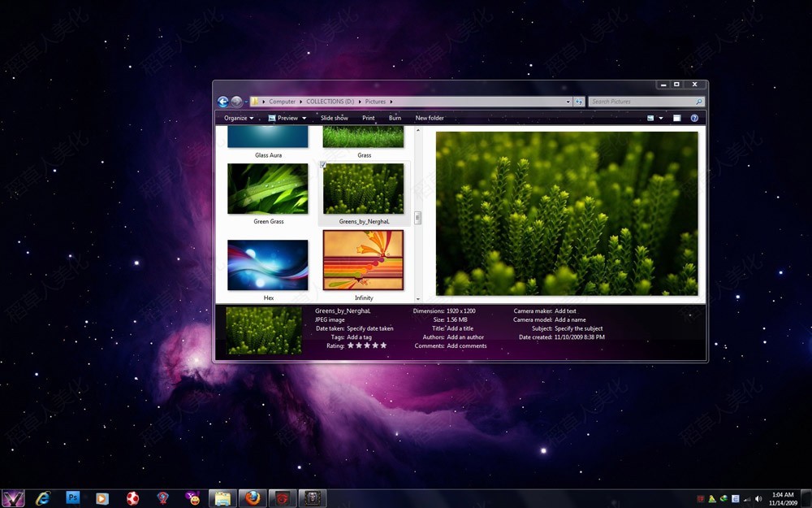Refresh the Pictures folder view
Image resolution: width=812 pixels, height=508 pixels.
579,102
